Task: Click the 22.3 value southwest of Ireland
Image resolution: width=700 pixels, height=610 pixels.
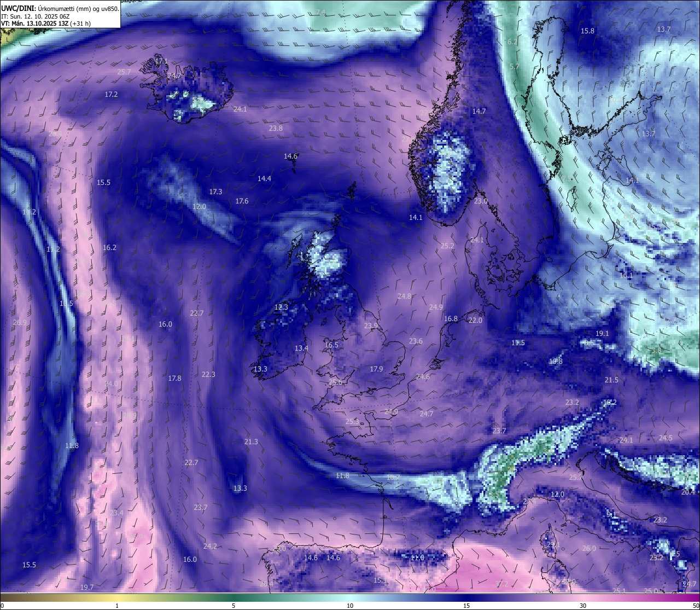Action: click(208, 375)
